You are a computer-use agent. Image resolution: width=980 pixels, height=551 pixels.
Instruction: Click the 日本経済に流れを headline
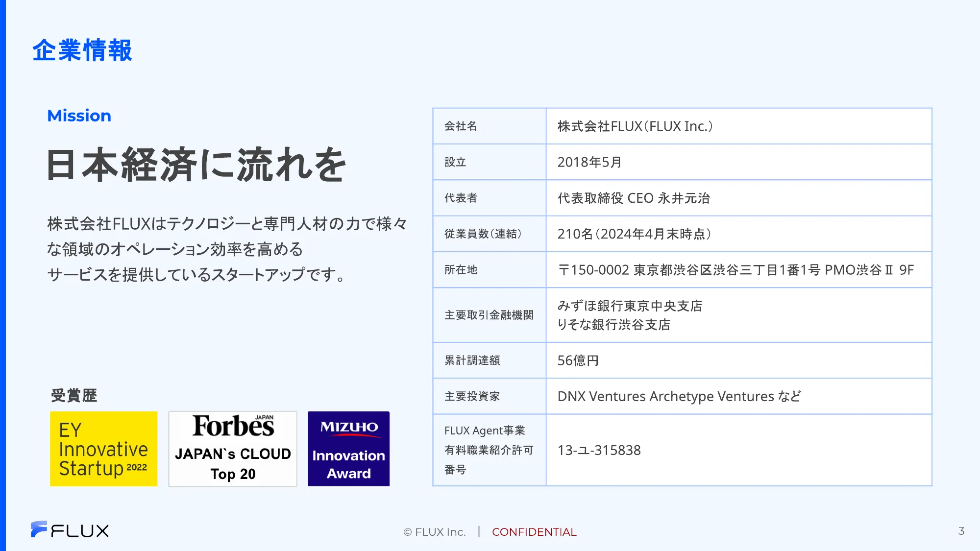[196, 165]
